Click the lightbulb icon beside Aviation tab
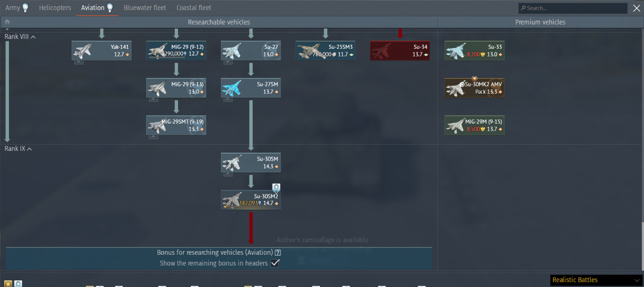This screenshot has width=644, height=287. click(x=110, y=8)
